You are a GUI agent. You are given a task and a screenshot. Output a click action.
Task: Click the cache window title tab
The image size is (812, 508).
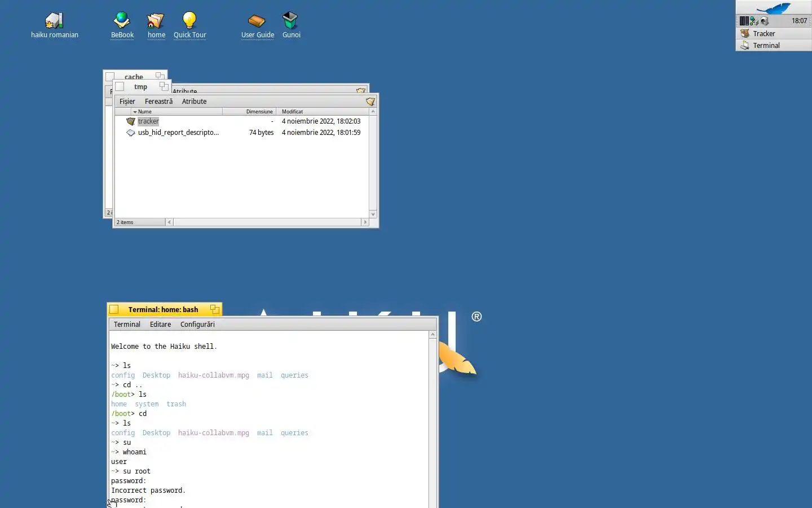pyautogui.click(x=134, y=76)
